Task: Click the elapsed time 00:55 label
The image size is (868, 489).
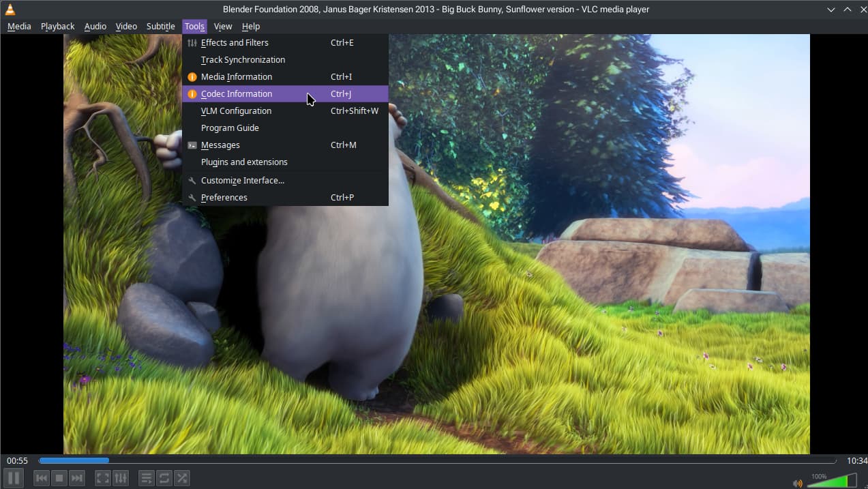Action: click(18, 461)
